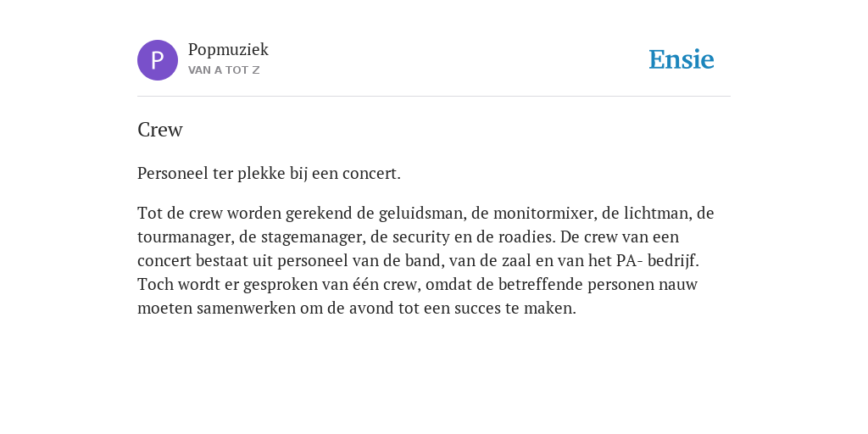868x434 pixels.
Task: Open the Ensie logo link
Action: [682, 60]
